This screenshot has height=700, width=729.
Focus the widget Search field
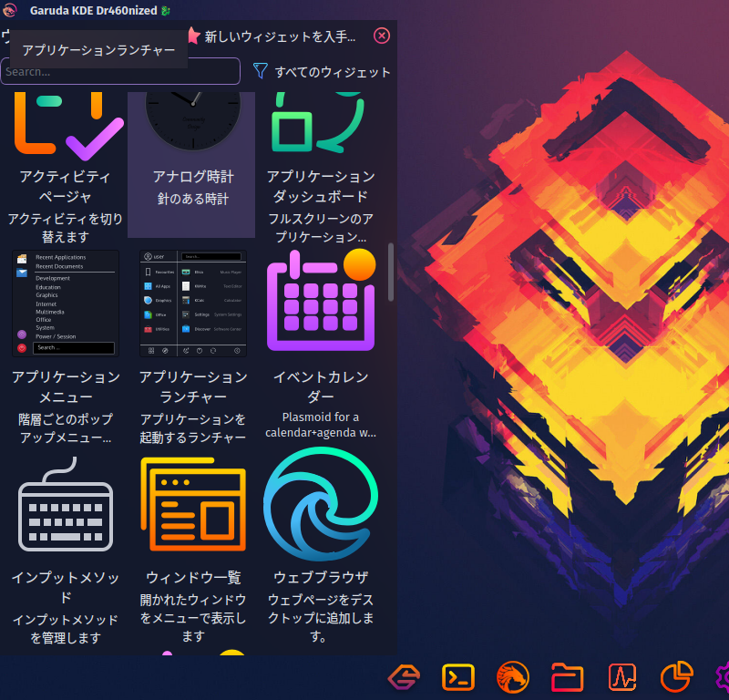coord(120,71)
